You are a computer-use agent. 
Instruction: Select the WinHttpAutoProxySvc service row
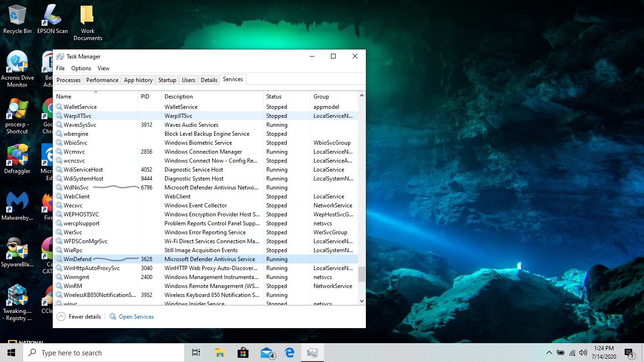(x=206, y=268)
